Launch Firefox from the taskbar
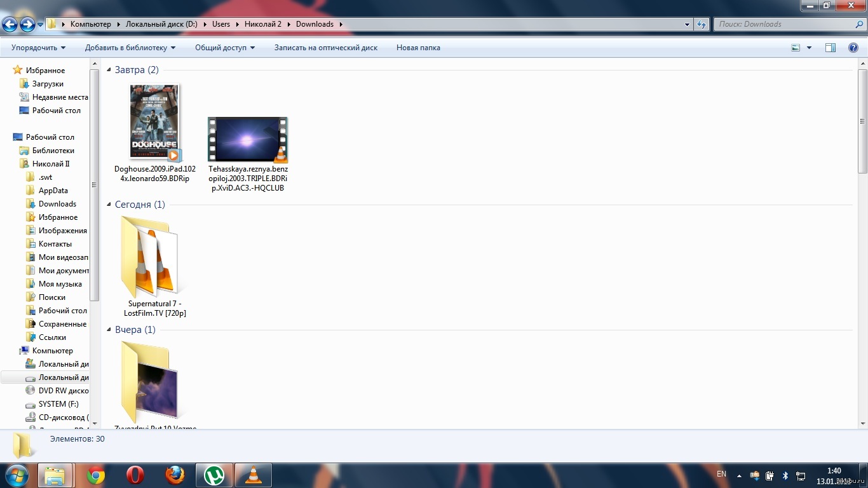This screenshot has height=488, width=868. (x=175, y=475)
